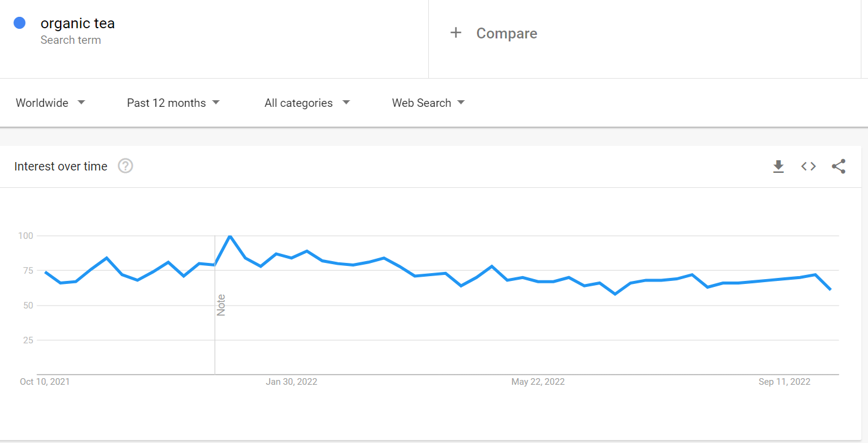Expand the Worldwide region dropdown

(50, 103)
